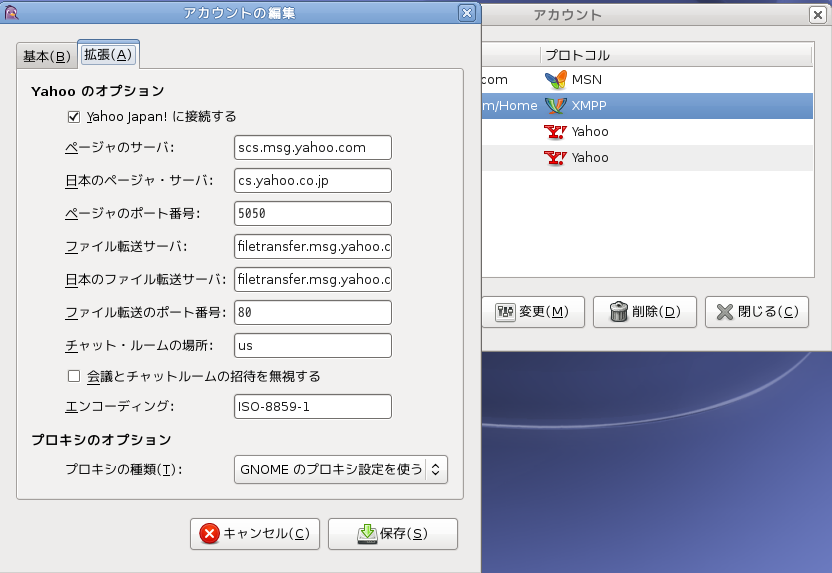
Task: Click the file transfer port field 80
Action: 313,312
